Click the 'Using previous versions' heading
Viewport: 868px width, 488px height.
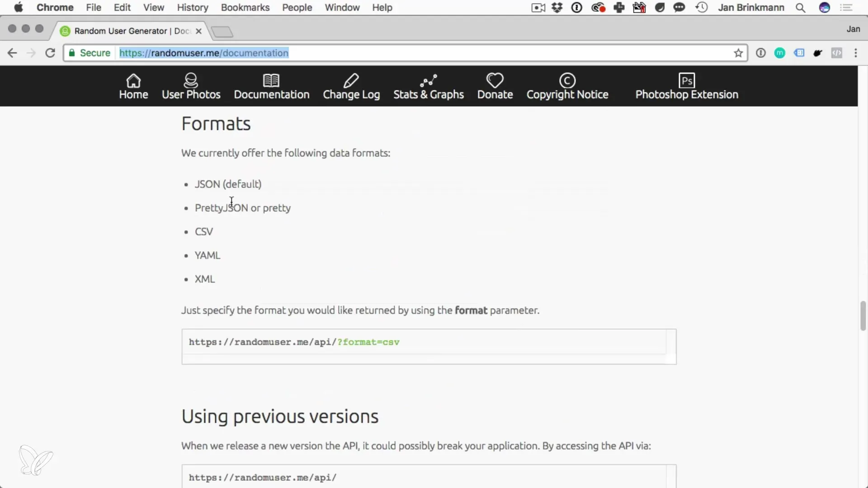point(280,416)
